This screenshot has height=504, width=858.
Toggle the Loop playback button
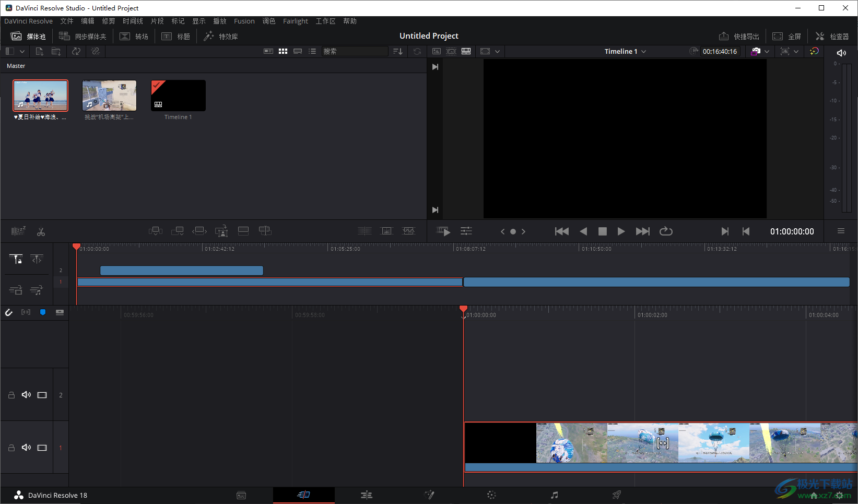[666, 231]
